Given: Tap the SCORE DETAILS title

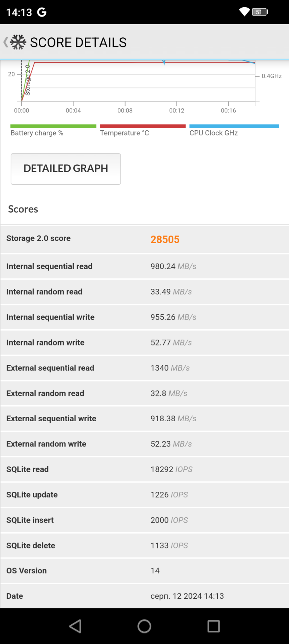Looking at the screenshot, I should [x=78, y=42].
